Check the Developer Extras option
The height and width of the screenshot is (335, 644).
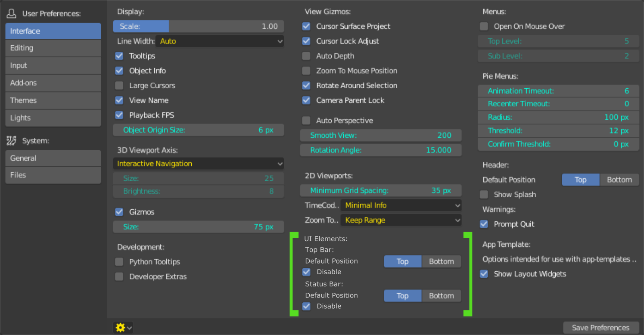point(119,276)
